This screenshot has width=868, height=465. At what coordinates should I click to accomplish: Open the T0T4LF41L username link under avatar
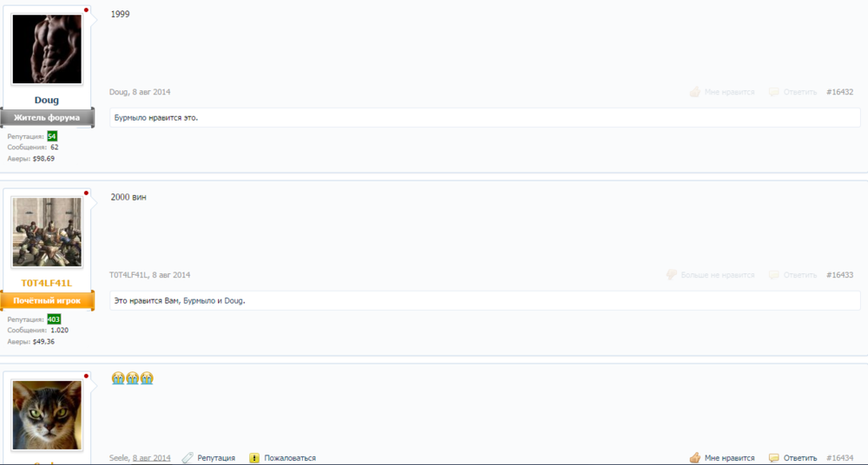point(47,284)
